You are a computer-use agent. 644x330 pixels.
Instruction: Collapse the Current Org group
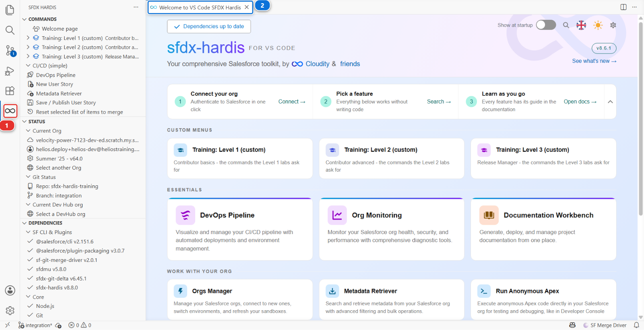tap(28, 131)
